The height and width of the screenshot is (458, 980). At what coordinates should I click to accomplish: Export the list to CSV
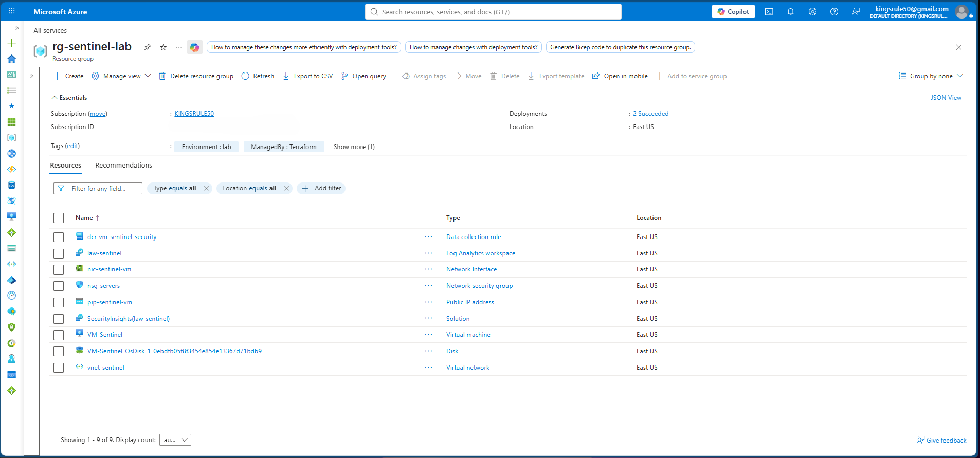click(307, 76)
